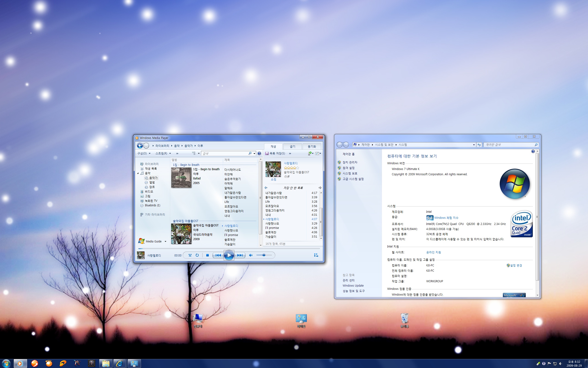
Task: Switch to Now Playing mode icon
Action: pyautogui.click(x=316, y=255)
